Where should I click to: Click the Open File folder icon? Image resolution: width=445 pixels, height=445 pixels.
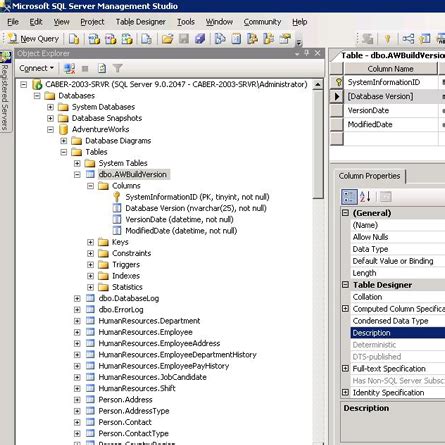[167, 39]
